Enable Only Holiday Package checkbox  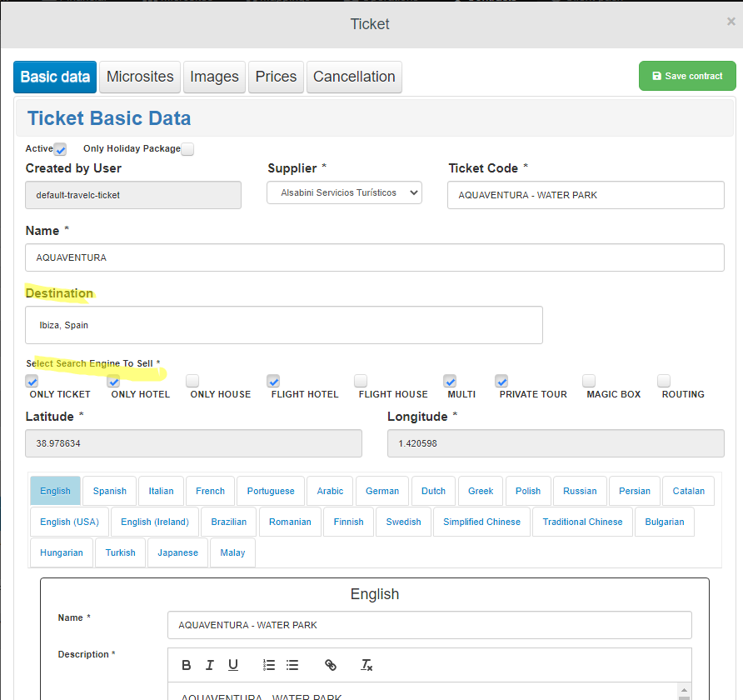pos(187,149)
